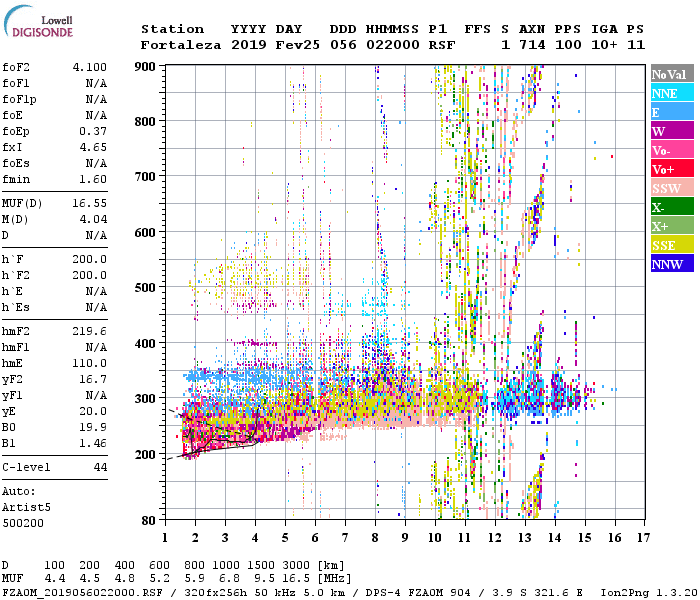This screenshot has height=600, width=700.
Task: Click the 022000 time stamp
Action: tap(393, 45)
